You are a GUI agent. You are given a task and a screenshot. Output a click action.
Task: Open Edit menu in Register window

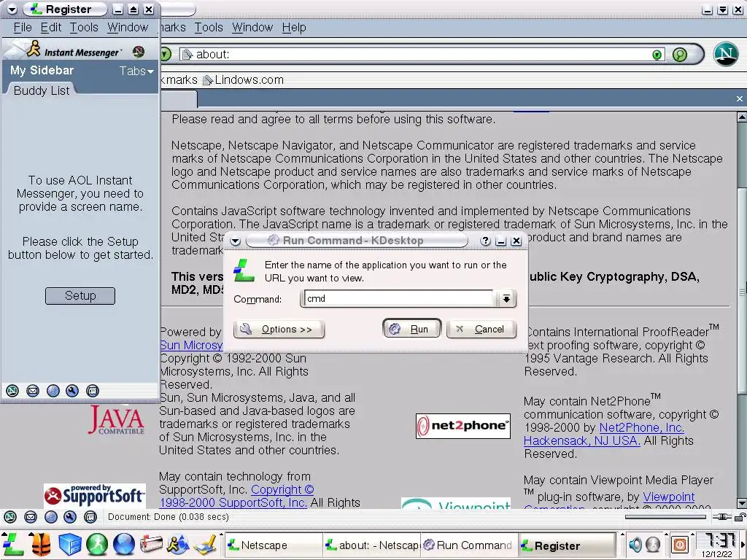[x=51, y=28]
